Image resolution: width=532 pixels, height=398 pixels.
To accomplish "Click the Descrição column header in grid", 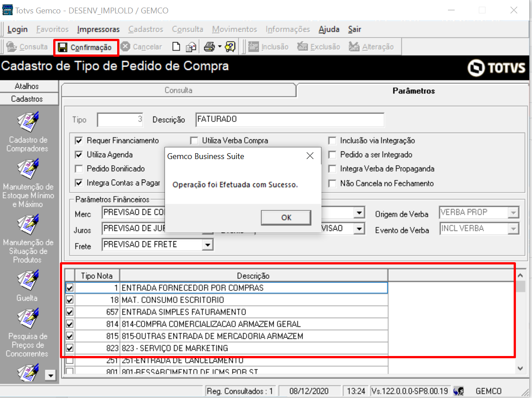I will point(253,276).
